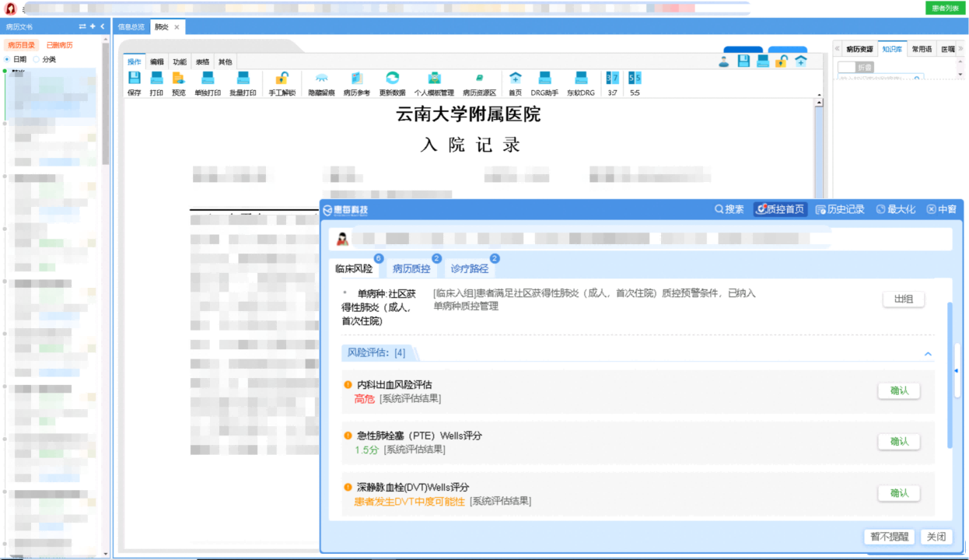Click the plus icon in 病历文书 header
Screen dimensions: 969x560
(93, 26)
